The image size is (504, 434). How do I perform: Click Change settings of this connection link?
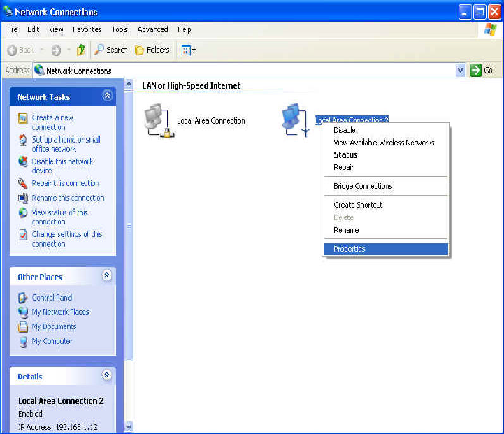point(67,239)
